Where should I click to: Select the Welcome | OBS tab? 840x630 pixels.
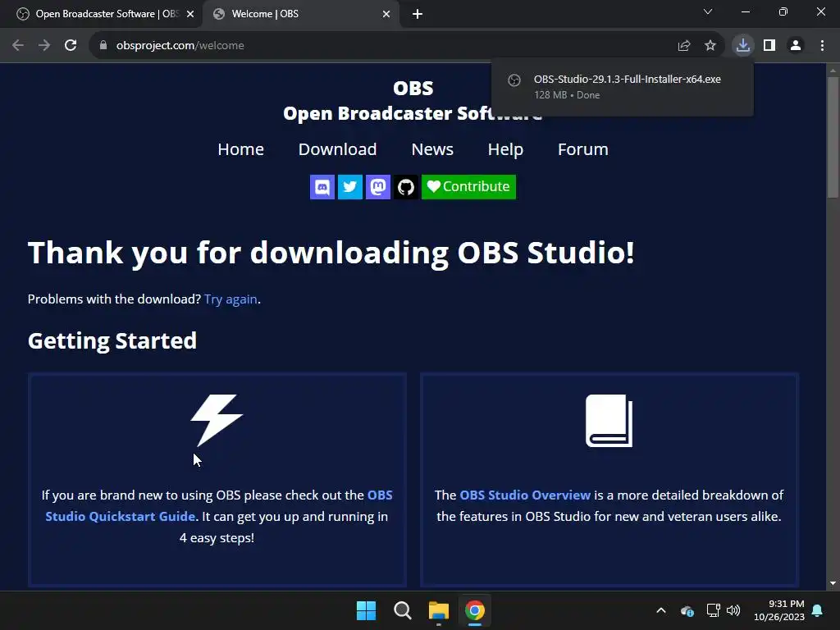click(300, 14)
